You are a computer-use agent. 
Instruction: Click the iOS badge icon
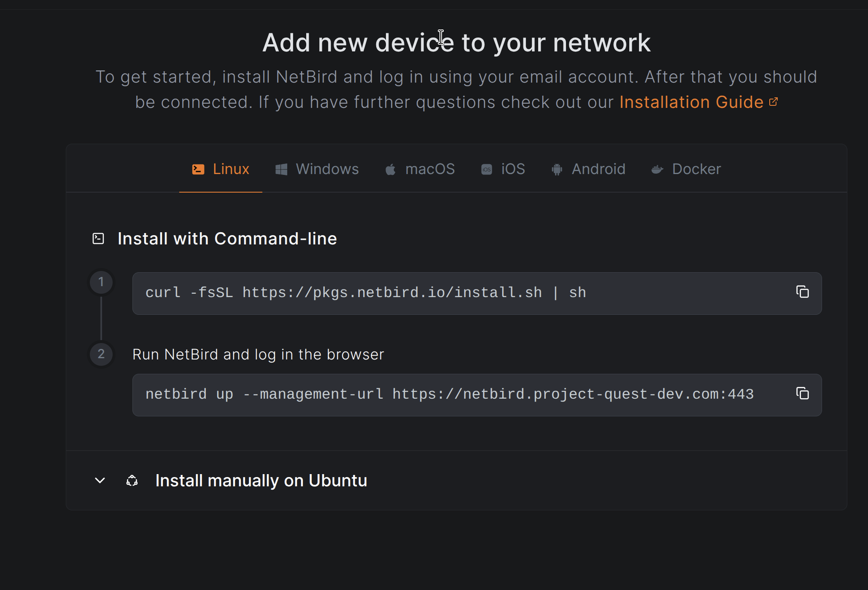point(486,169)
